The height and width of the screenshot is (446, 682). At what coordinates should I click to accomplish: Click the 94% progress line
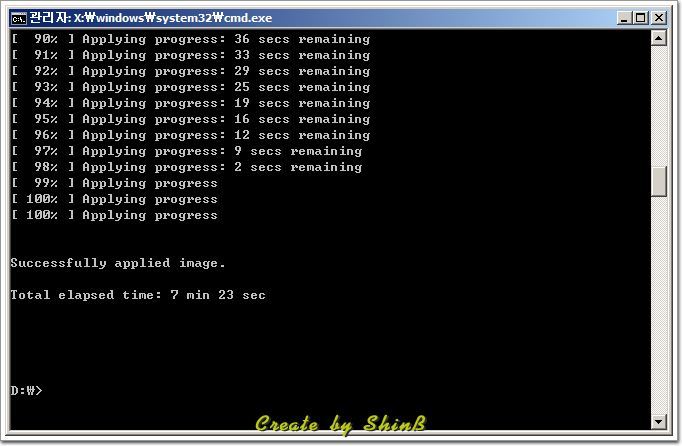point(191,103)
